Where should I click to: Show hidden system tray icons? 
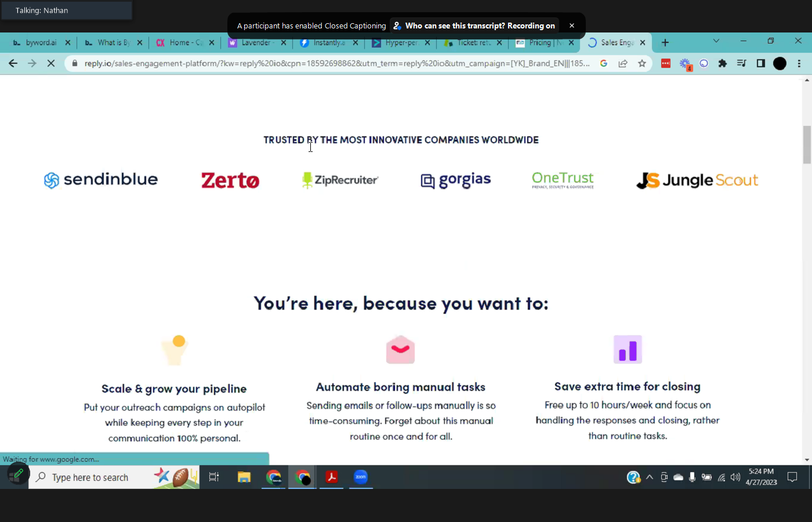(x=650, y=477)
